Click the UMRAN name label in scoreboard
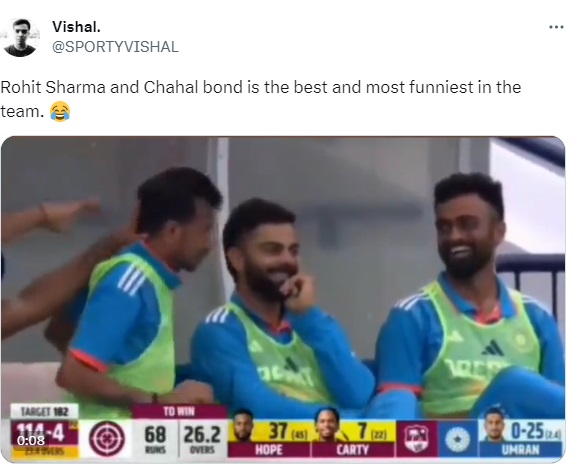The width and height of the screenshot is (580, 468). [521, 450]
